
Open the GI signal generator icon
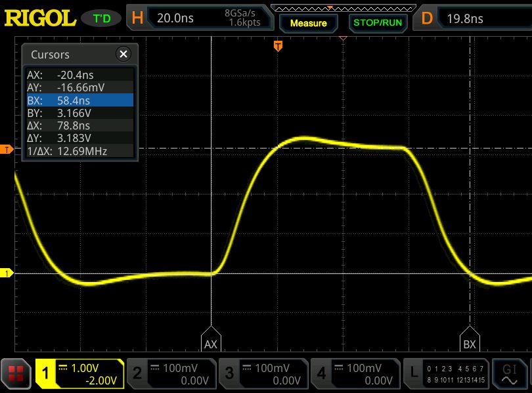click(510, 374)
